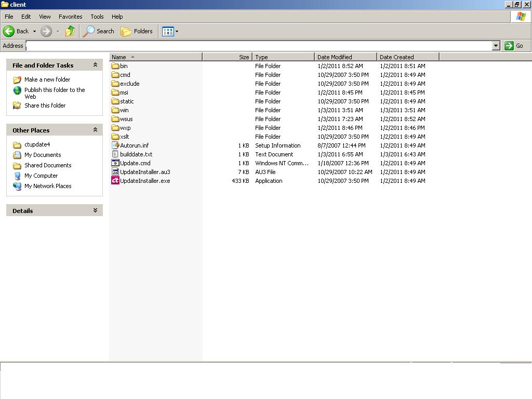Screen dimensions: 532x399
Task: Click the My Computer icon in Other Places
Action: (17, 176)
